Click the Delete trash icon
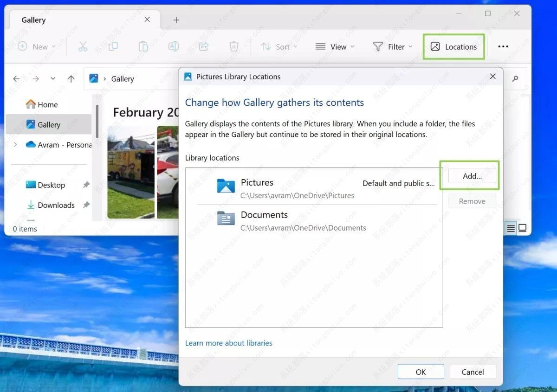Viewport: 557px width, 392px height. tap(233, 46)
